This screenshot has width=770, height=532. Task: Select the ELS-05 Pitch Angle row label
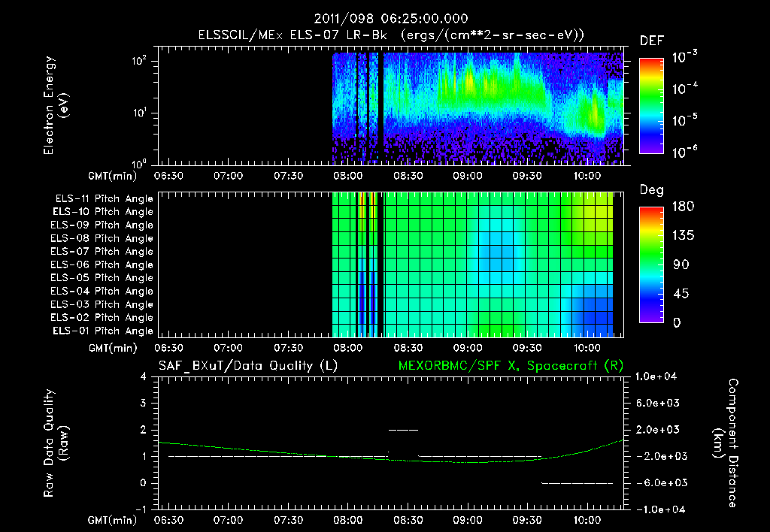(x=102, y=278)
